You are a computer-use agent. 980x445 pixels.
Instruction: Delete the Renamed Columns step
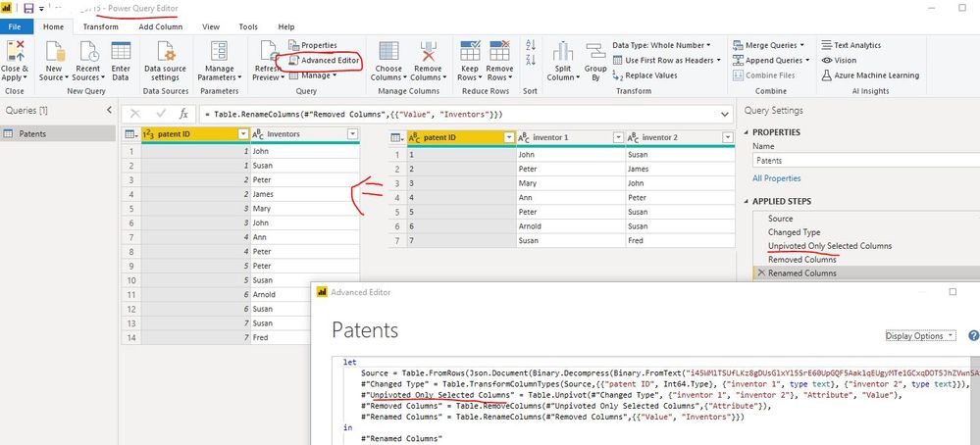click(760, 272)
